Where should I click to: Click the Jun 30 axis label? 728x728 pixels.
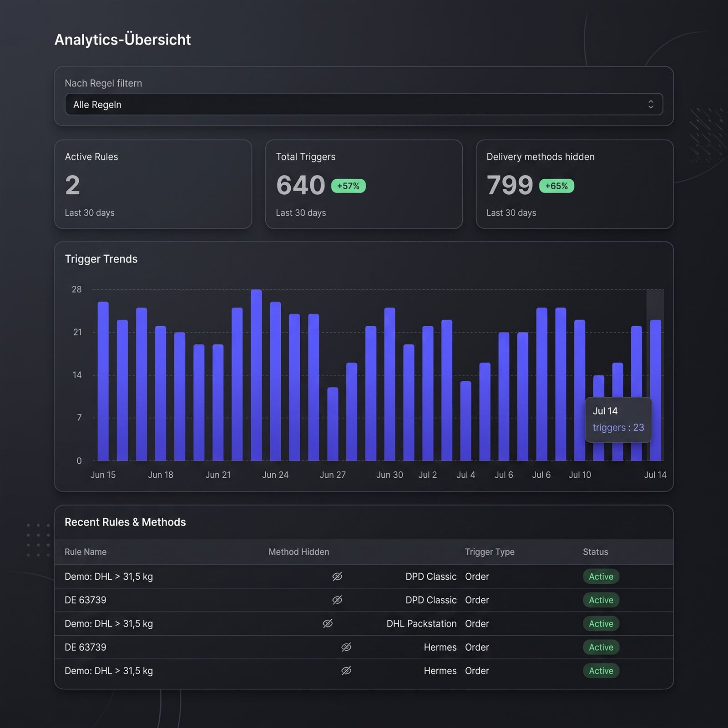[389, 475]
